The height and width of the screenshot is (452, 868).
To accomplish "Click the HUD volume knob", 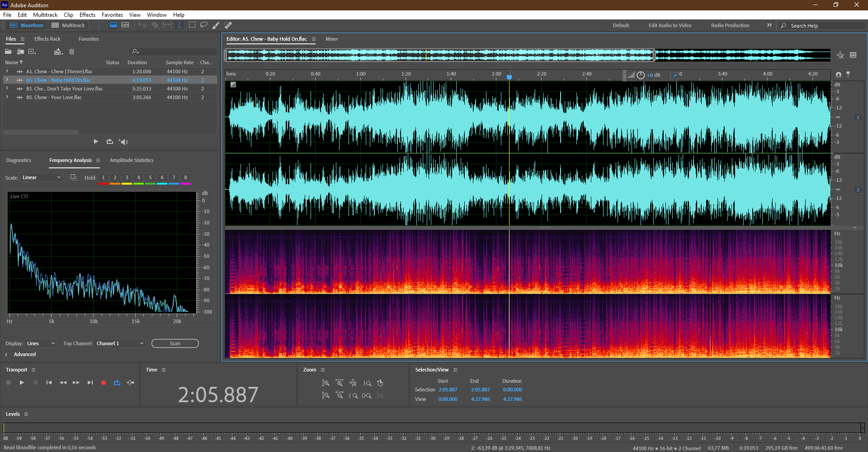I will pos(641,75).
